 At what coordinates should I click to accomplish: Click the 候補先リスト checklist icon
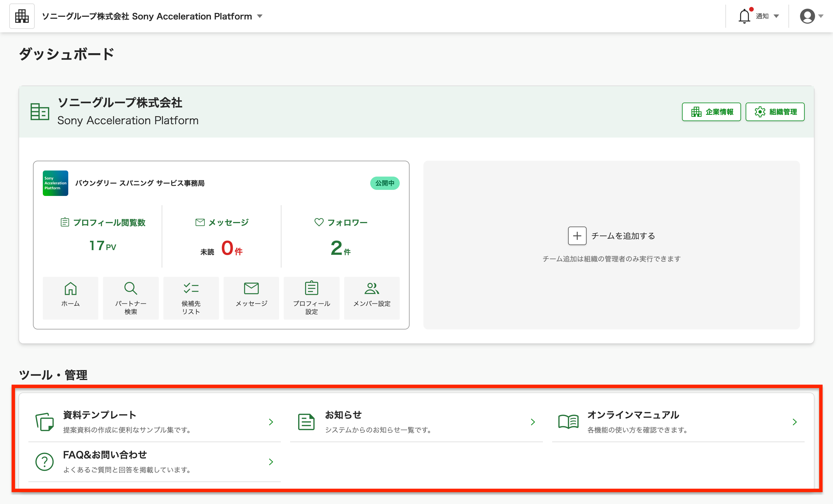point(191,289)
